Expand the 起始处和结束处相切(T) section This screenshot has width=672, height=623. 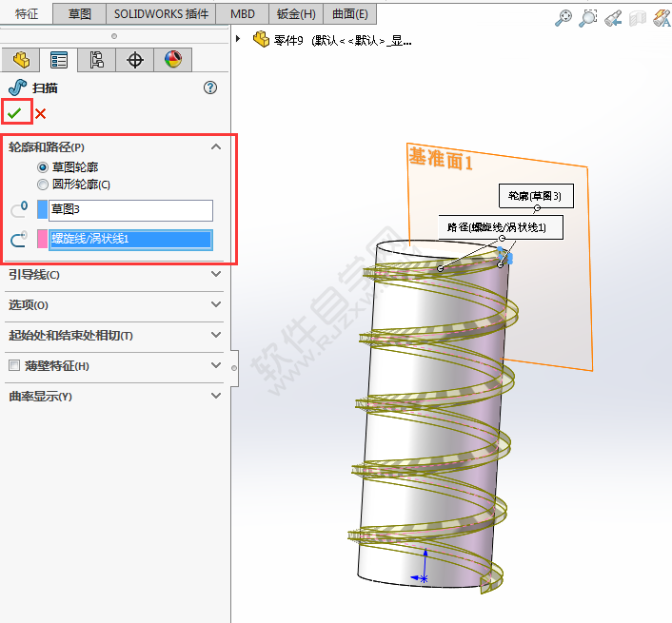(216, 335)
